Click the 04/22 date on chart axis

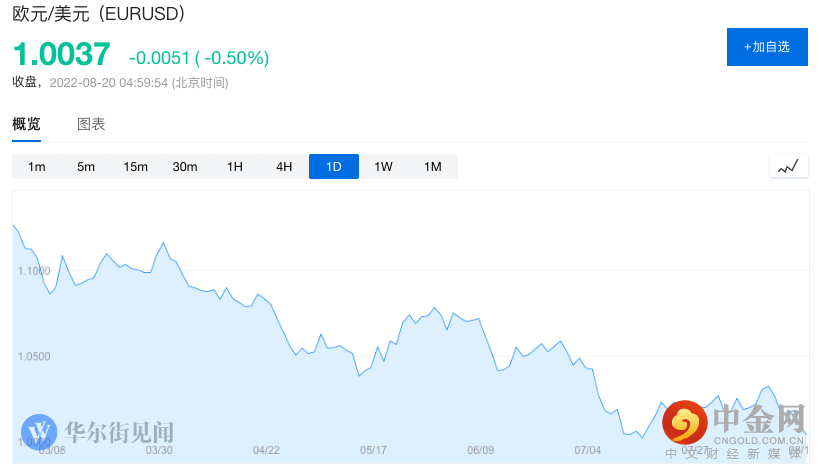pos(266,450)
